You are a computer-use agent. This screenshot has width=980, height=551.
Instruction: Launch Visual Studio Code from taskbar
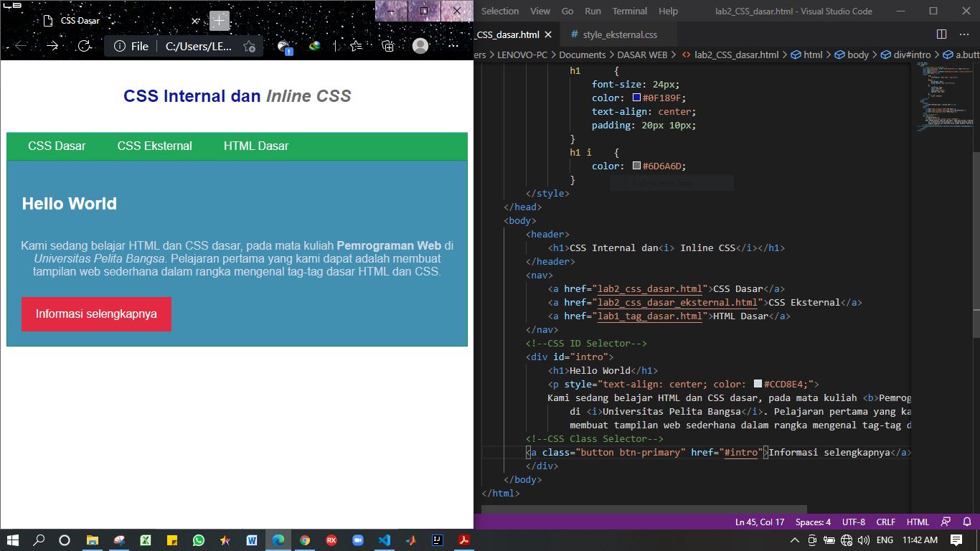[x=384, y=540]
